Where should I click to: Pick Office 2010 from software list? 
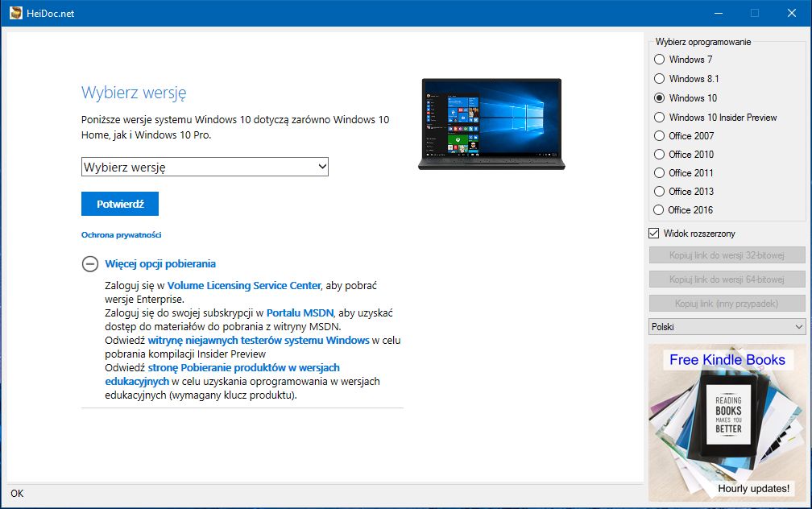click(x=660, y=155)
